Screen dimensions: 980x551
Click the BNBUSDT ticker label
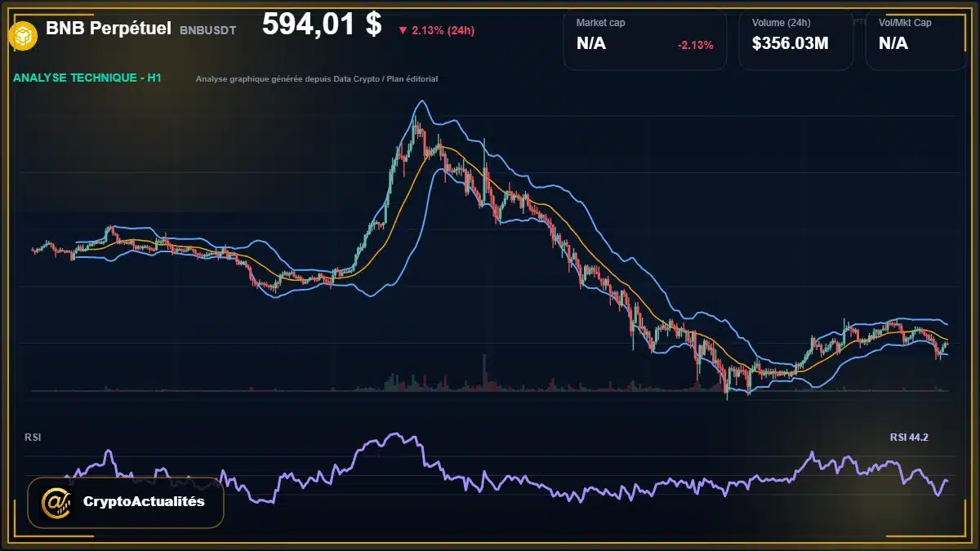pyautogui.click(x=207, y=30)
